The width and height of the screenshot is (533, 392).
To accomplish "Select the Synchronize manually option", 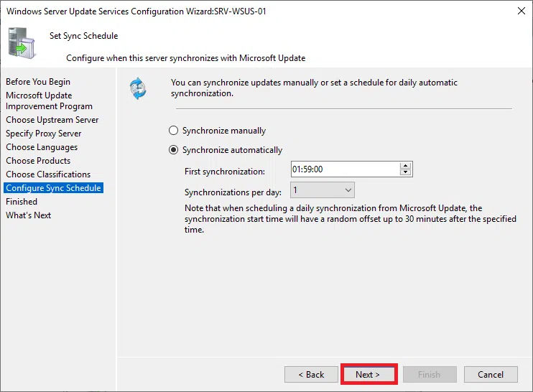I will pos(173,131).
